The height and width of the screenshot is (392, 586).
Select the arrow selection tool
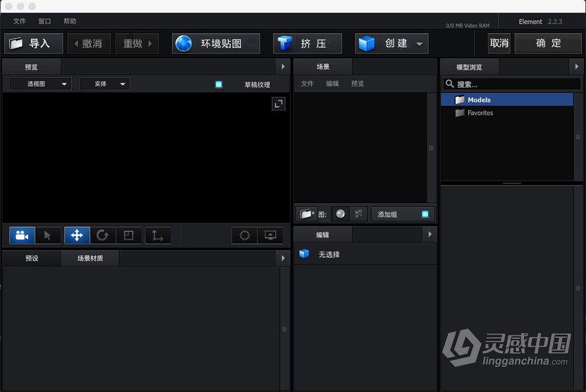click(x=48, y=235)
